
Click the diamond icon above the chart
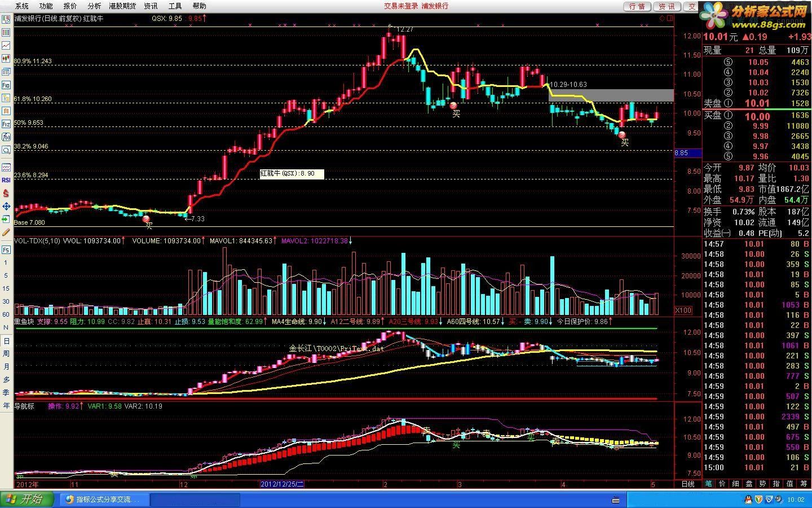661,18
